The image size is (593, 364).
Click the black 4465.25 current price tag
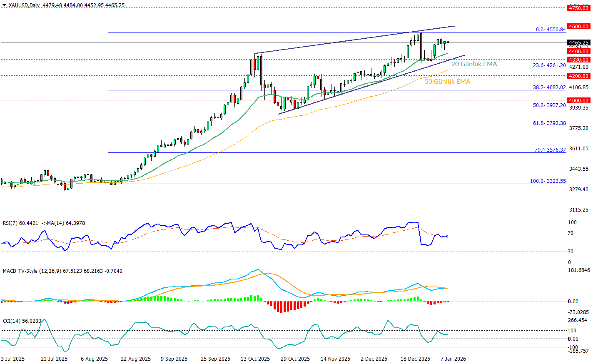click(x=579, y=42)
